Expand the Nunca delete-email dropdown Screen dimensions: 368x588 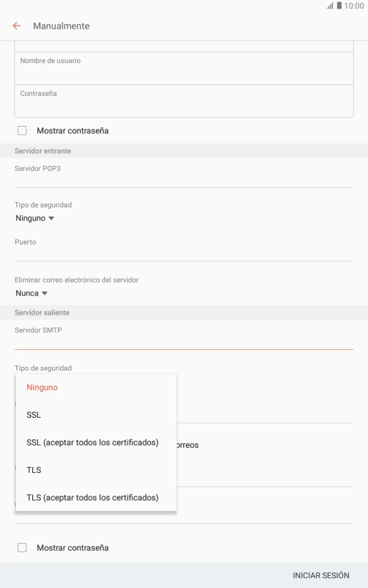point(32,293)
